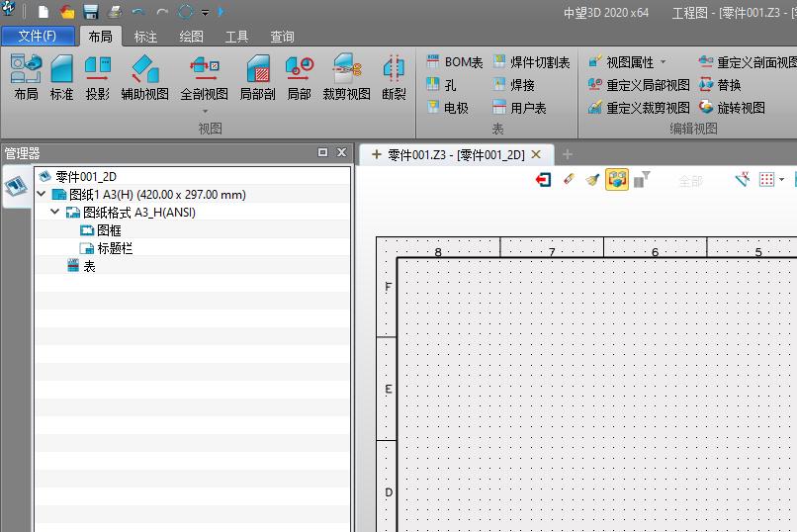797x532 pixels.
Task: Collapse the 图纸1 A3(H) tree node
Action: [42, 194]
